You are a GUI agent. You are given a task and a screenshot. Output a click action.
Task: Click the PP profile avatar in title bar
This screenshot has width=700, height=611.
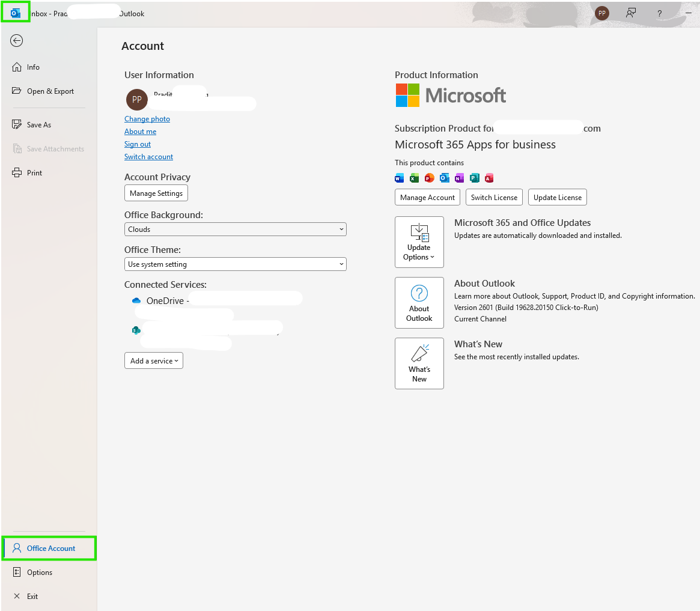coord(602,13)
